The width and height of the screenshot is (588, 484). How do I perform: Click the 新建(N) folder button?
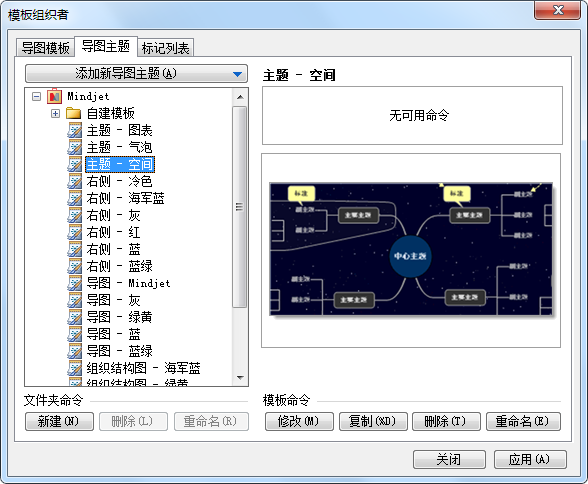[x=59, y=421]
